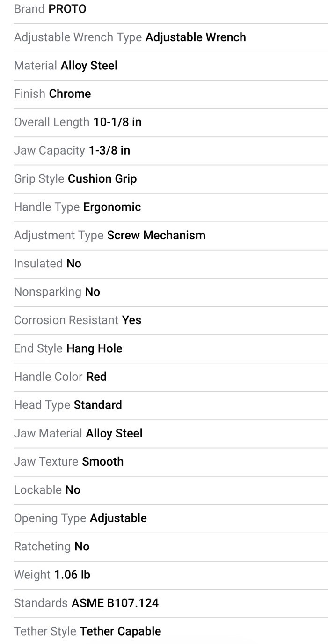Select the Adjustable Wrench Type value

tap(195, 37)
